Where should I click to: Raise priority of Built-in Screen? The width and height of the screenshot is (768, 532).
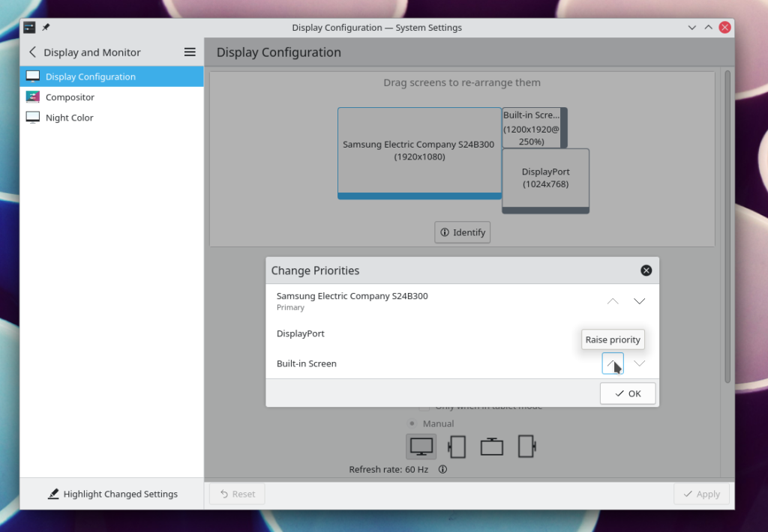(613, 363)
